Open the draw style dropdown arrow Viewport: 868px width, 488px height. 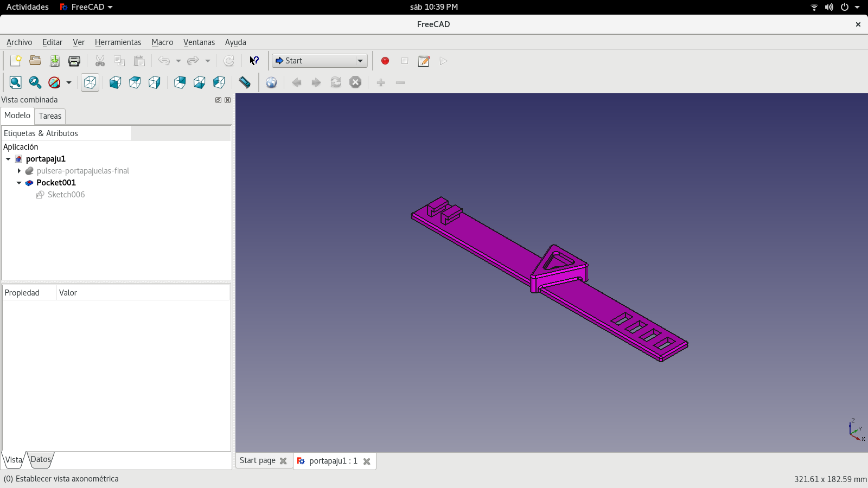point(67,82)
